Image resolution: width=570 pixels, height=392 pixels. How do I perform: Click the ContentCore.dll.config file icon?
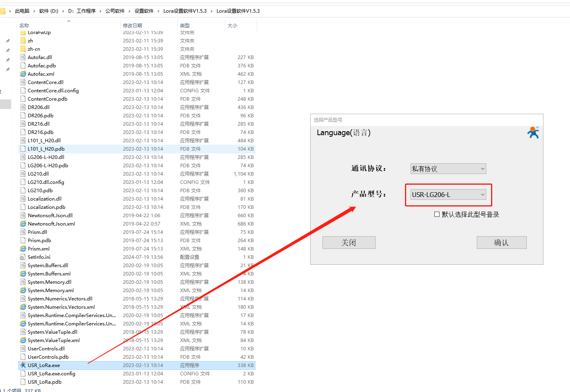coord(23,90)
